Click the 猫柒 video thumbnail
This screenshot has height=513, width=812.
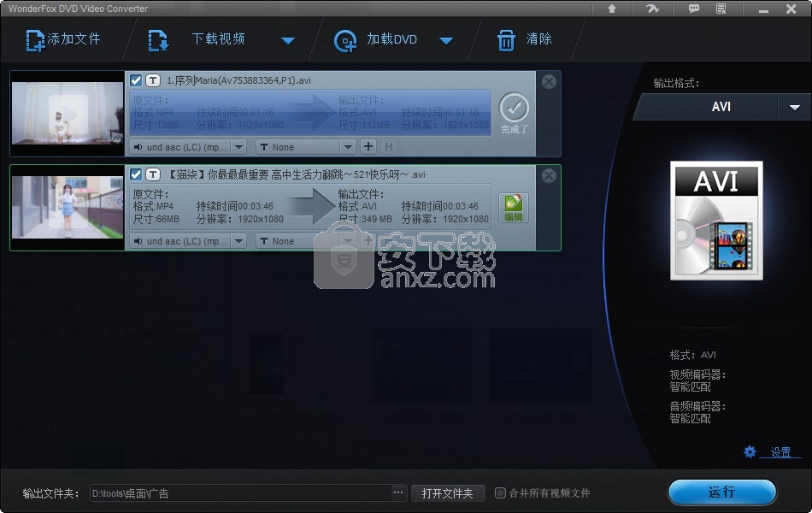[68, 208]
